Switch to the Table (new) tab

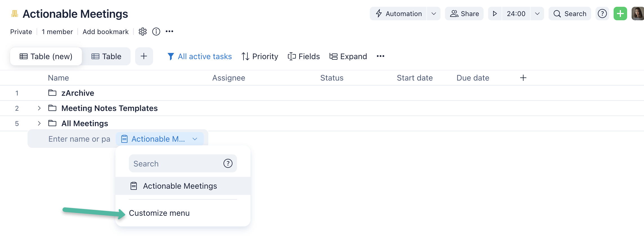tap(46, 56)
